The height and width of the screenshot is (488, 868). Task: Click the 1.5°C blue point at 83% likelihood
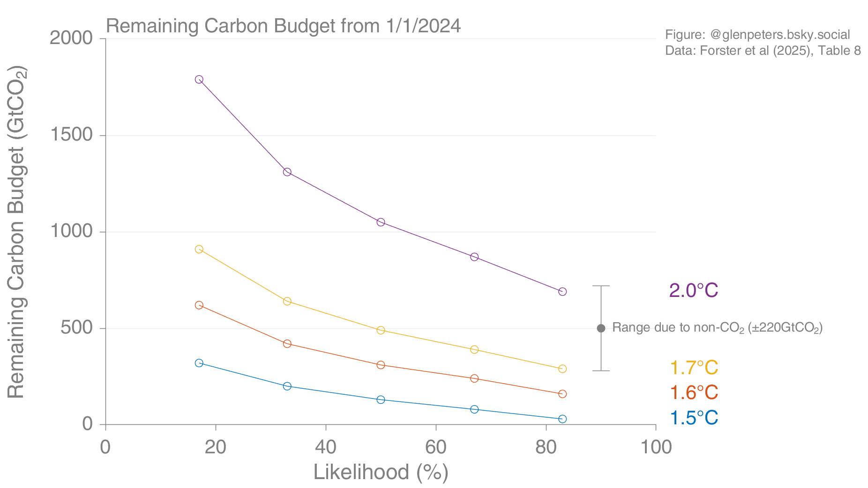point(562,419)
